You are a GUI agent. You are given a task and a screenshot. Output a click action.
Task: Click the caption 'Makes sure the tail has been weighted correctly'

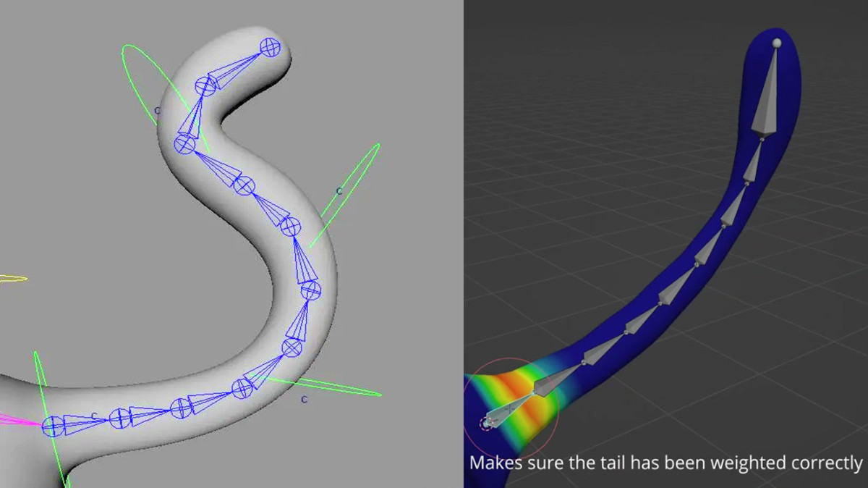click(666, 462)
